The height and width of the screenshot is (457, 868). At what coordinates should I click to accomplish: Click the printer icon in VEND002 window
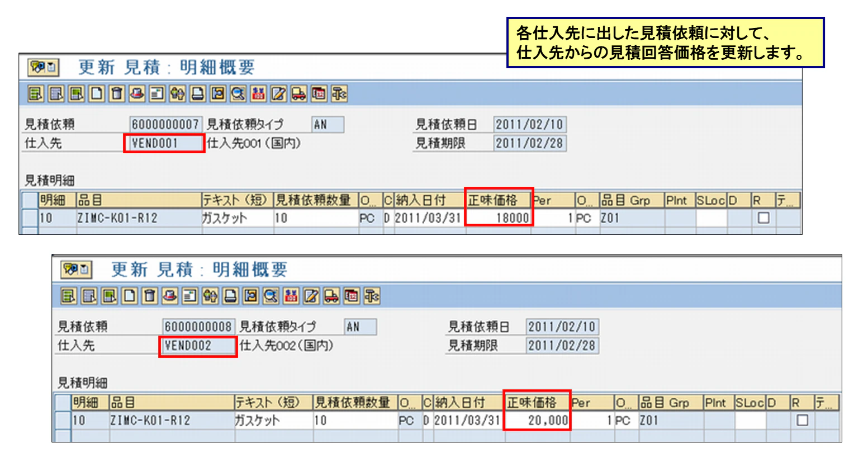click(230, 296)
